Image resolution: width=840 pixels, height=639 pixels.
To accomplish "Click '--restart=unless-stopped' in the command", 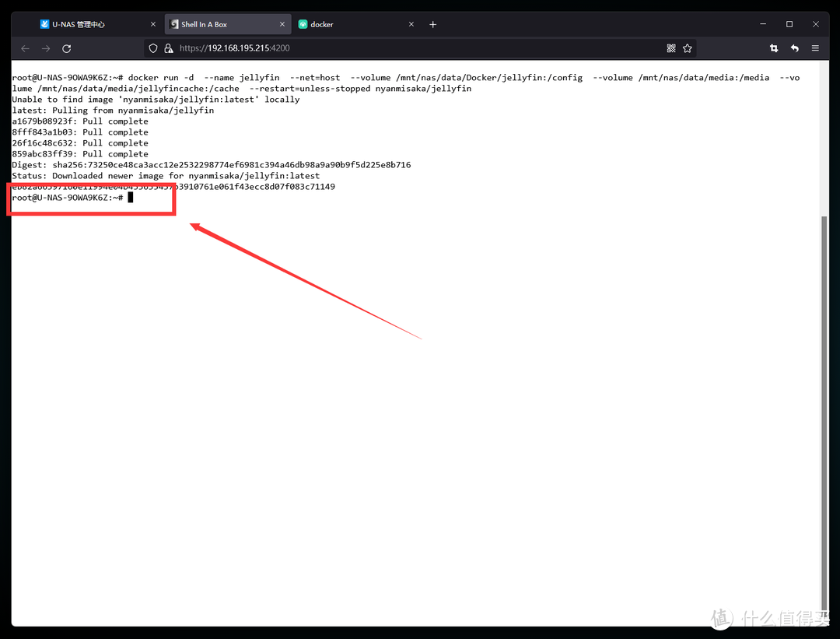I will [x=310, y=89].
